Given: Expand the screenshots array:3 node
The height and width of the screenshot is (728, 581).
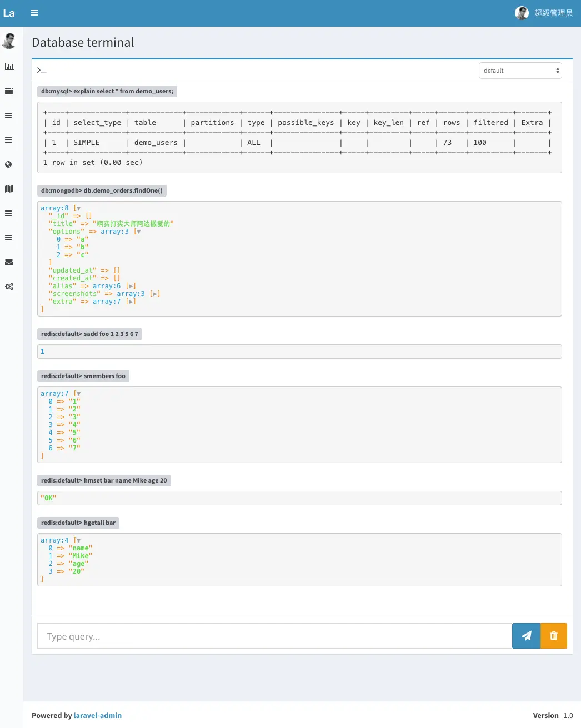Looking at the screenshot, I should coord(155,294).
